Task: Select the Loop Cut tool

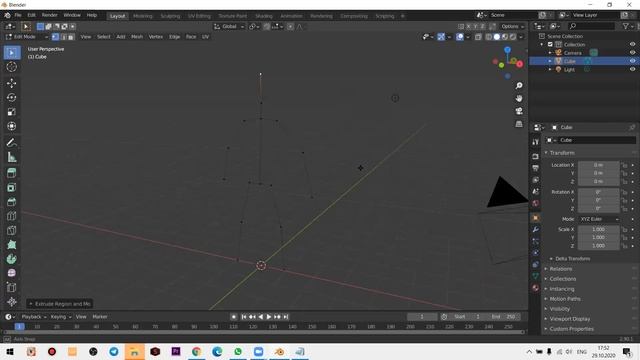Action: (x=12, y=216)
